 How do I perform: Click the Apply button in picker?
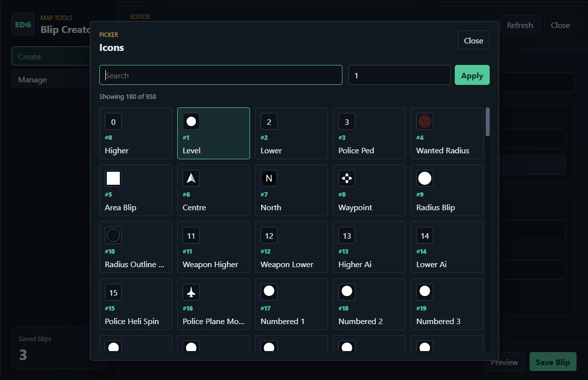[x=472, y=75]
